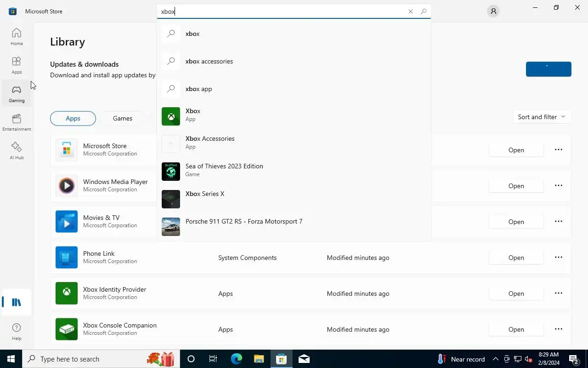Open Xbox Identity Provider app
The width and height of the screenshot is (588, 368).
pos(516,293)
